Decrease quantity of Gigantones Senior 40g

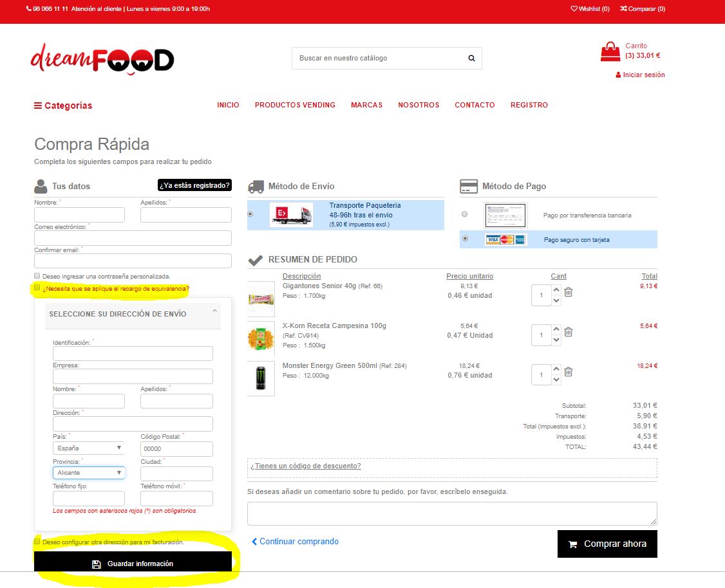pos(556,300)
